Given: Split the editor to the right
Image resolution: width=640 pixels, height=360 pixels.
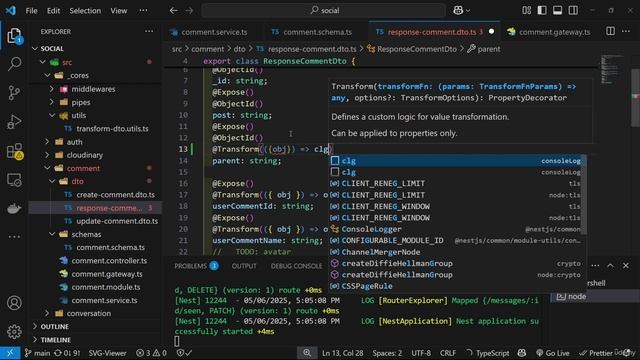Looking at the screenshot, I should point(610,31).
